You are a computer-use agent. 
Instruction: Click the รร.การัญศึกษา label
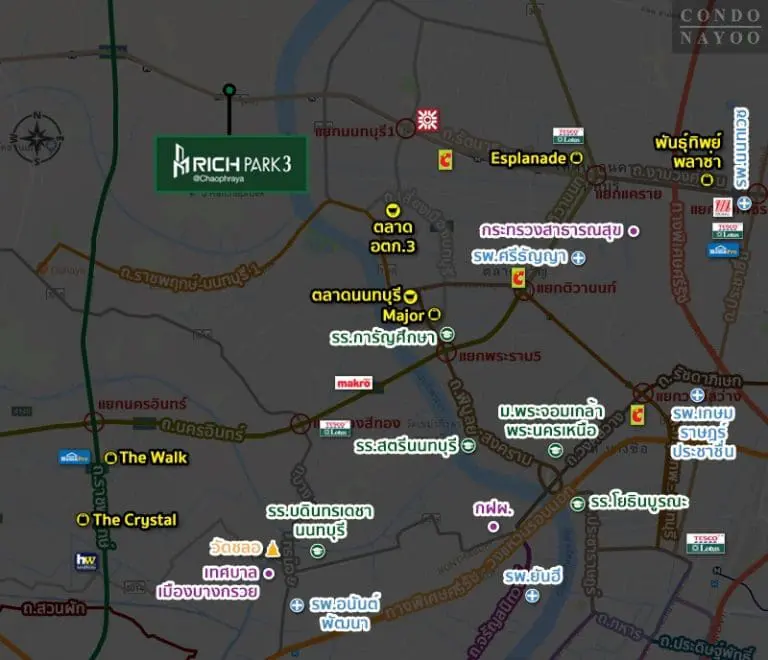tap(383, 338)
